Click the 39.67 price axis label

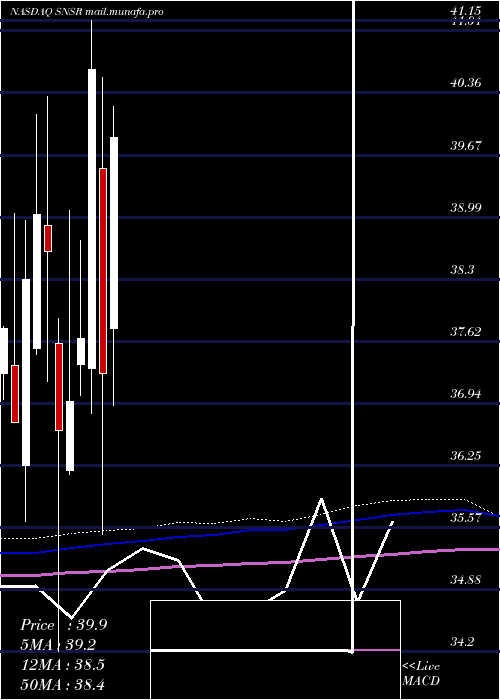pyautogui.click(x=466, y=145)
